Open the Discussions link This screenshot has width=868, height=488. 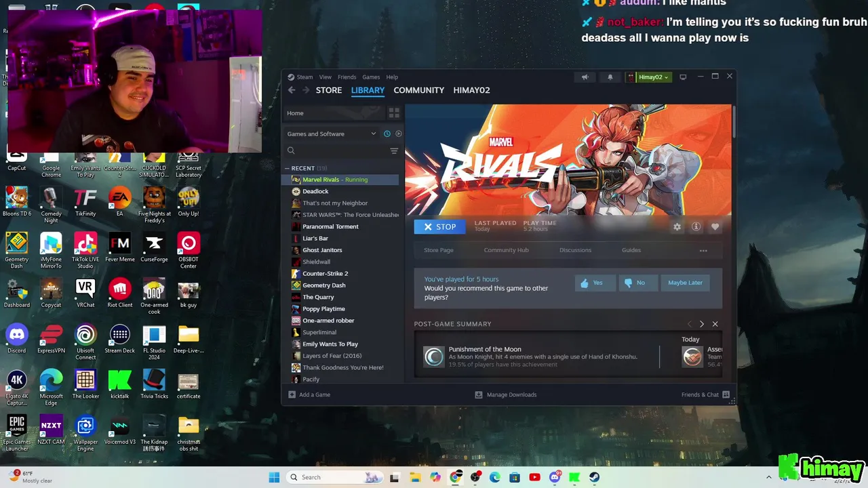click(575, 250)
